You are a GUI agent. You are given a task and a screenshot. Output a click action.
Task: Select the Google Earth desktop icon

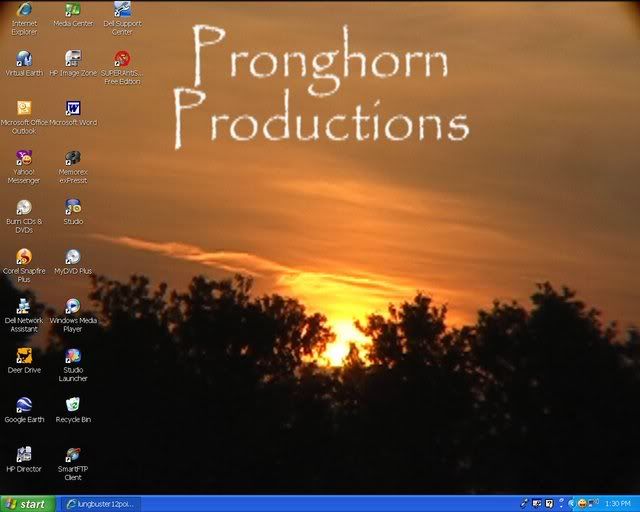(24, 410)
